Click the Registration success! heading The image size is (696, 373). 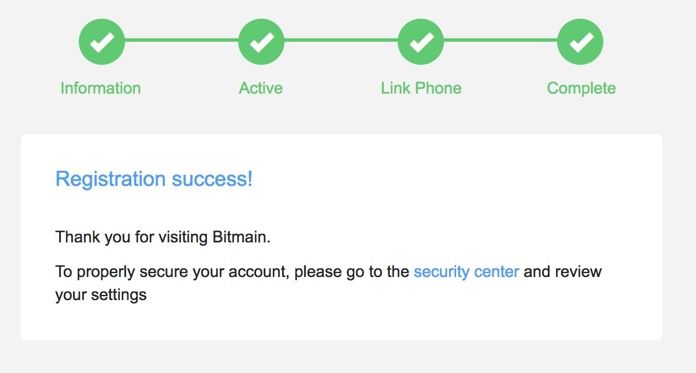click(154, 179)
